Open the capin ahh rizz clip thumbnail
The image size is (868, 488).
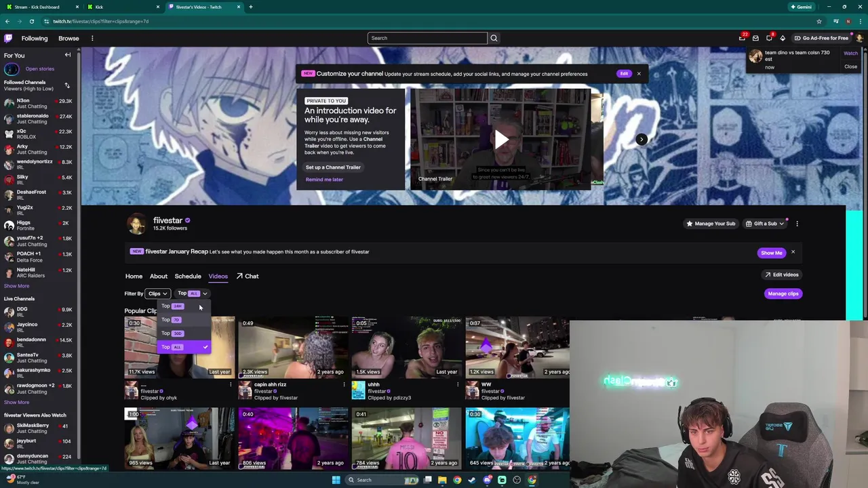pyautogui.click(x=292, y=347)
